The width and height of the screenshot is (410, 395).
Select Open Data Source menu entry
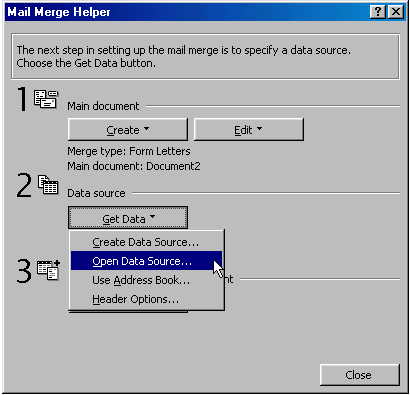146,261
